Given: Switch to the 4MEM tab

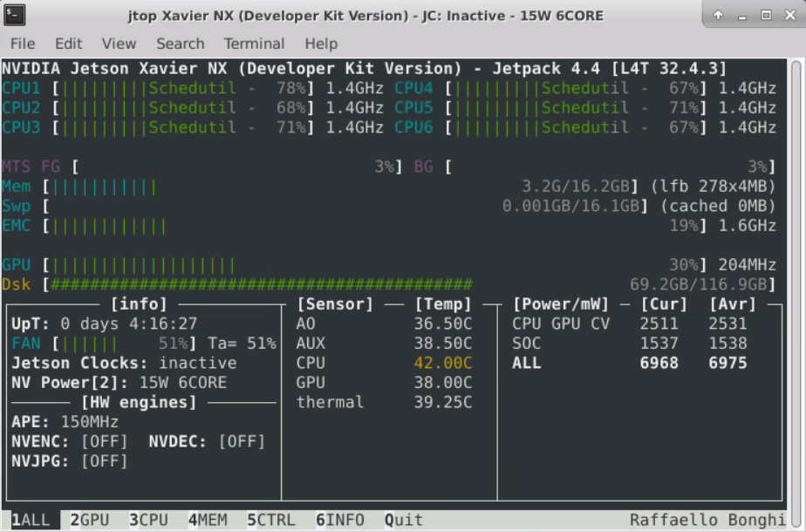Looking at the screenshot, I should (x=207, y=520).
